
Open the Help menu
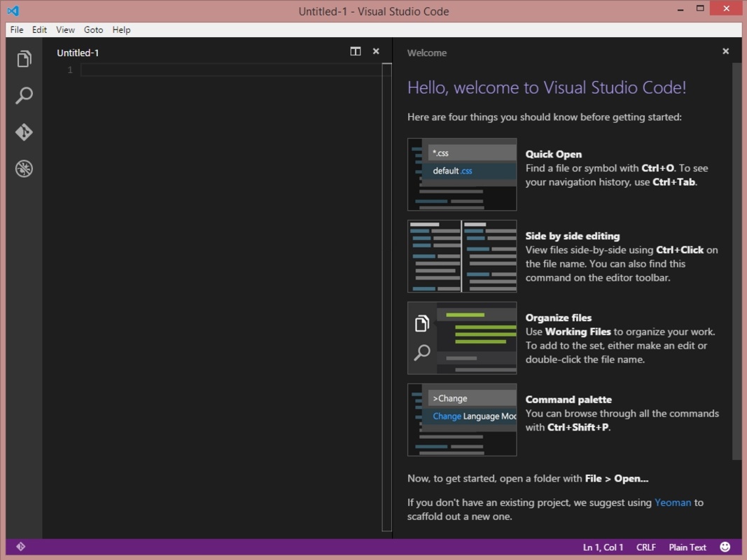[122, 29]
